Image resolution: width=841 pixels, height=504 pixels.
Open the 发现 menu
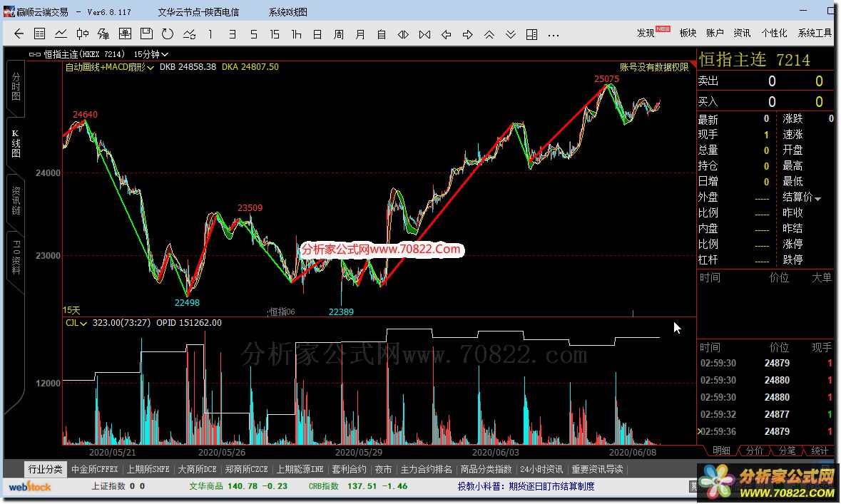[x=646, y=34]
